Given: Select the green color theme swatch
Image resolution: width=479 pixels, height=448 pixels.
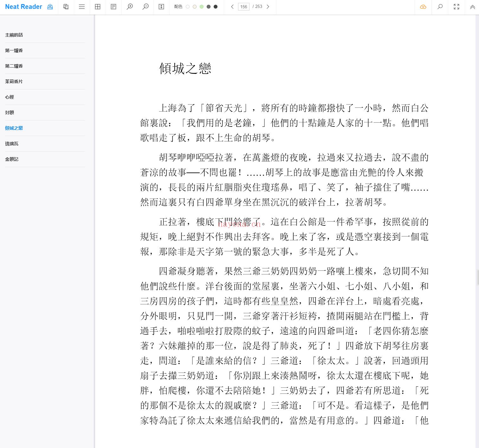Looking at the screenshot, I should click(x=202, y=7).
